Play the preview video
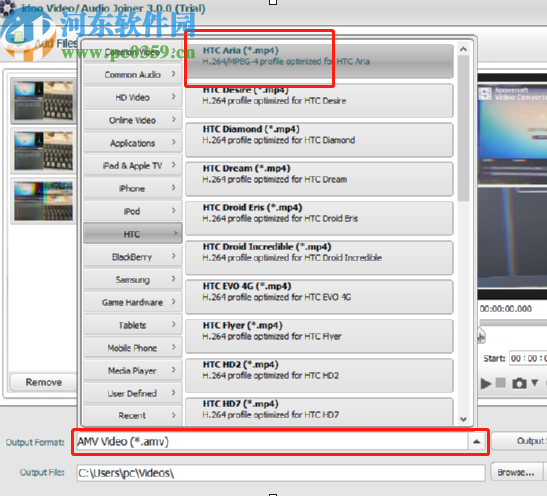The image size is (547, 496). pyautogui.click(x=485, y=383)
